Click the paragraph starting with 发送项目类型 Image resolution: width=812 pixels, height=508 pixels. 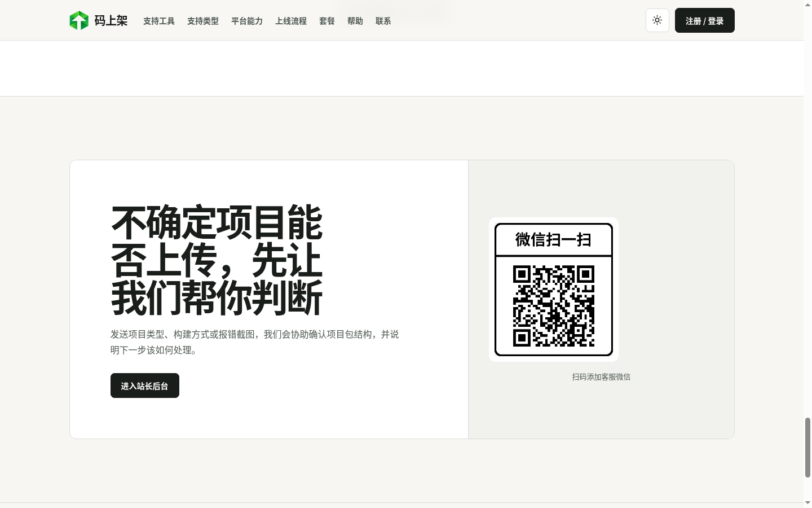[255, 342]
